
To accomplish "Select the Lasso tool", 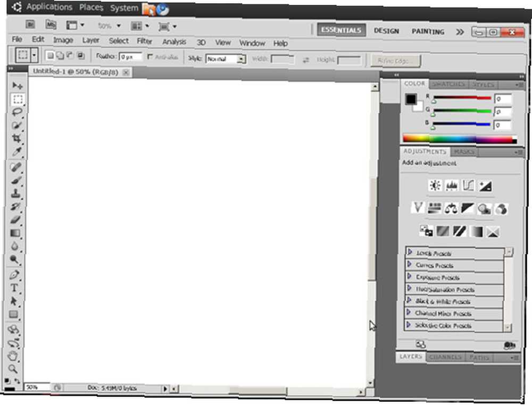I will (x=17, y=112).
